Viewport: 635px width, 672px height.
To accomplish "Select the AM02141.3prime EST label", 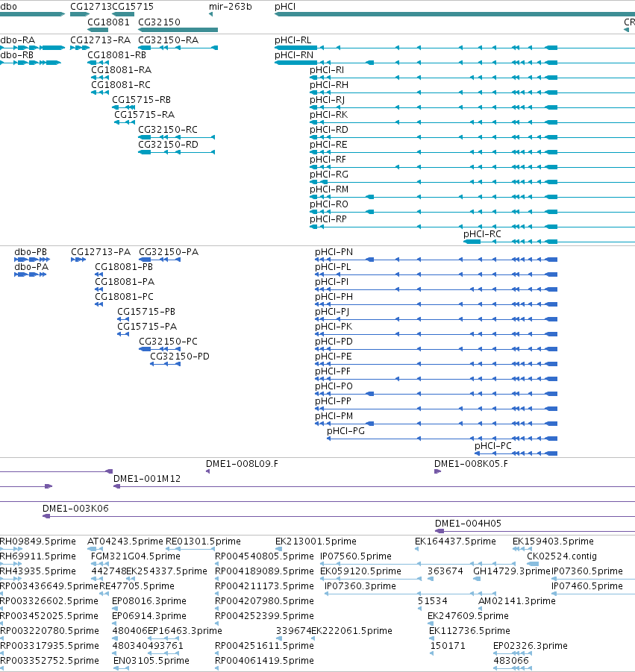I will 517,601.
